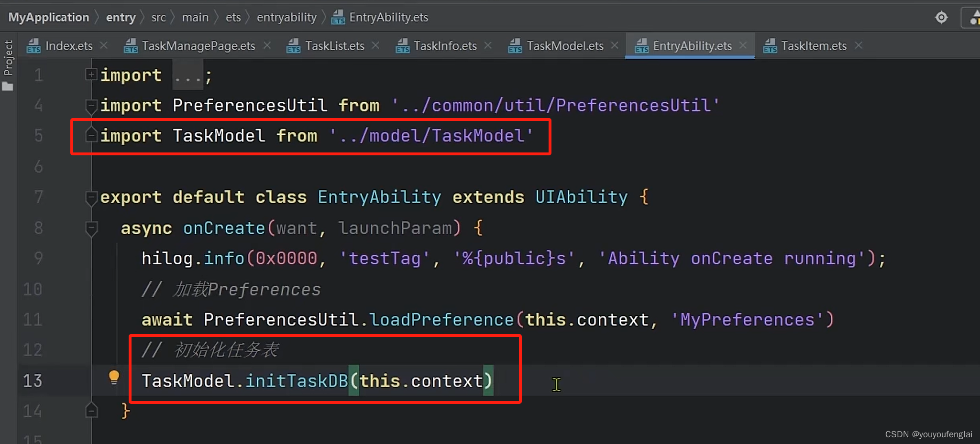980x444 pixels.
Task: Collapse import fold marker at line 4
Action: point(91,106)
